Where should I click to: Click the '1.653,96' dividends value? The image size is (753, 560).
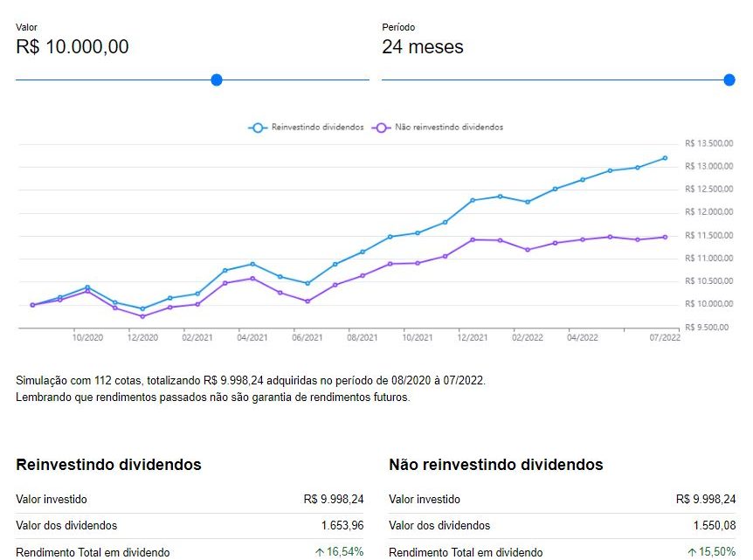(x=342, y=525)
